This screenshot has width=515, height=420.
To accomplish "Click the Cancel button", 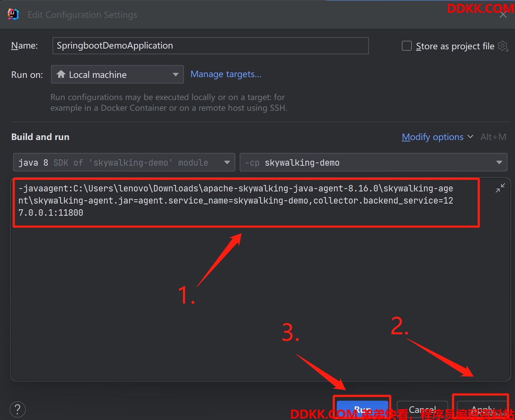I will [422, 410].
